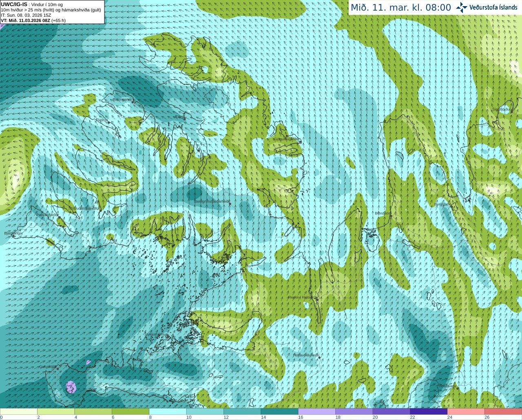Click the salmon swatch above 26 m/s
The image size is (522, 420).
503,411
